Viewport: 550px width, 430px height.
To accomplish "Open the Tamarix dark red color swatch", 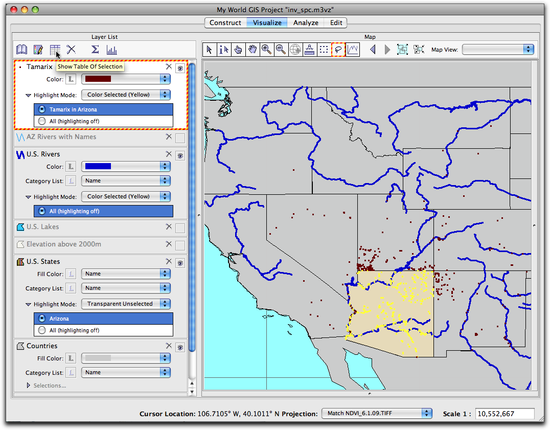I will pos(126,79).
